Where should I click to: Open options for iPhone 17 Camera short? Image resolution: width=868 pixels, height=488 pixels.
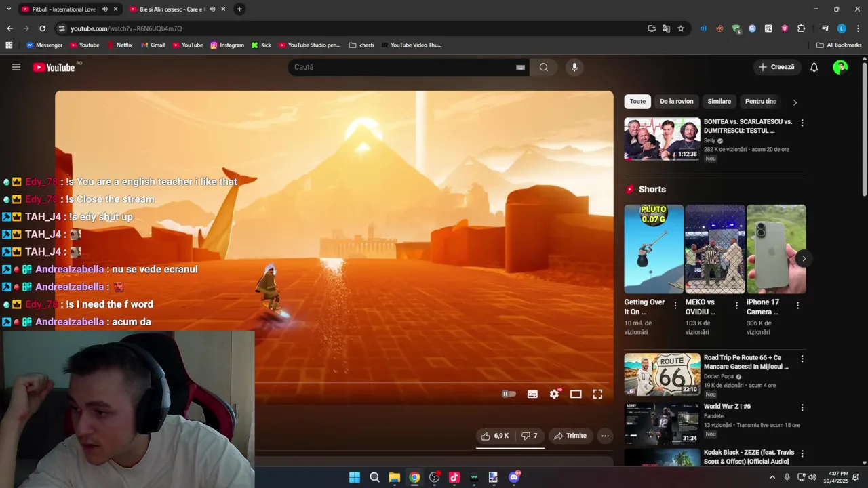tap(797, 306)
